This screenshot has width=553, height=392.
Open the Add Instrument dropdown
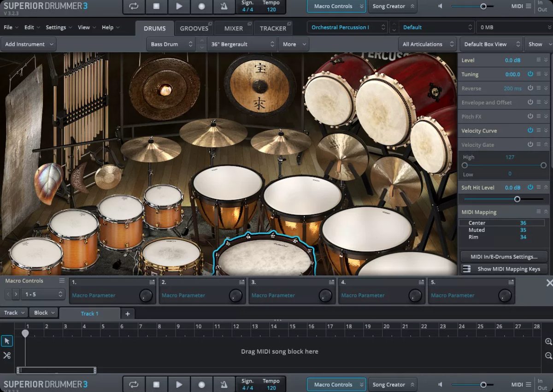[x=28, y=44]
